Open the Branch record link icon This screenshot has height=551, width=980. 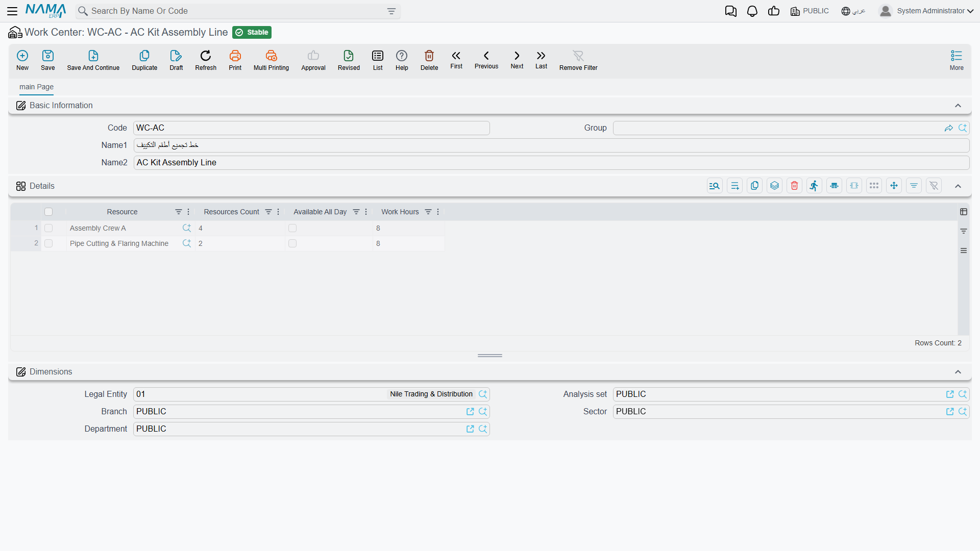click(470, 412)
